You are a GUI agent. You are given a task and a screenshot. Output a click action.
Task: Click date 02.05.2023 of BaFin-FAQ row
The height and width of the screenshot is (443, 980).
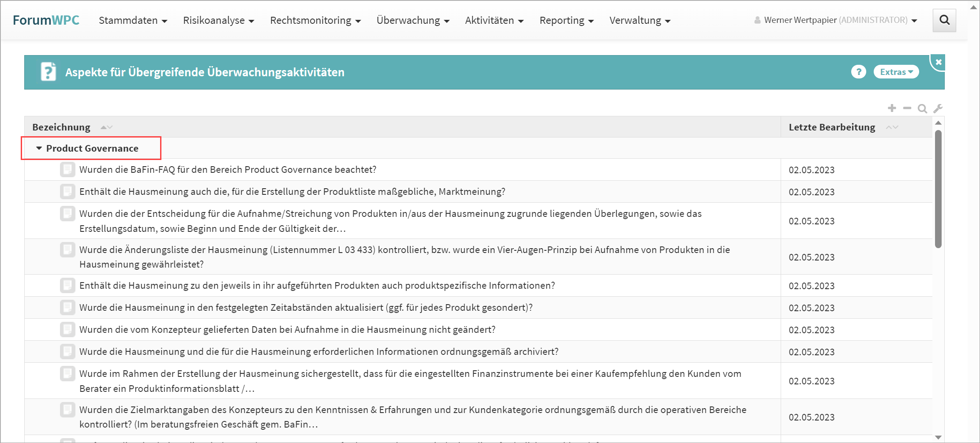pyautogui.click(x=812, y=170)
